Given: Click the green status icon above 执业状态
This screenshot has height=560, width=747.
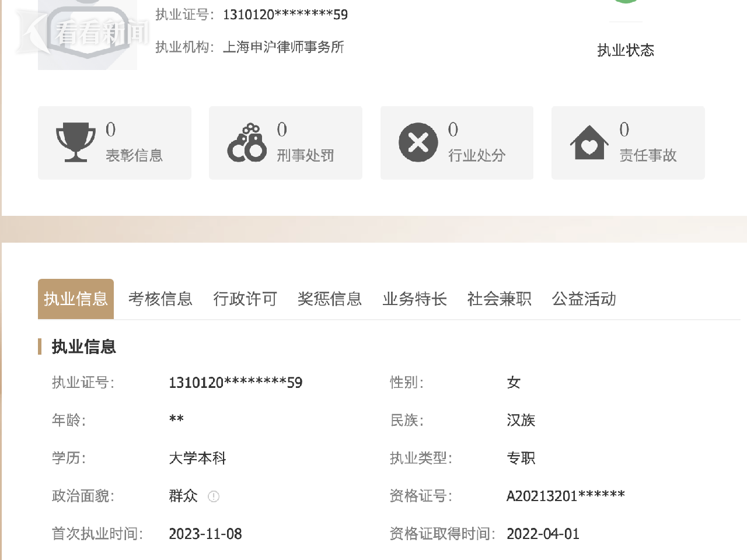Looking at the screenshot, I should pyautogui.click(x=625, y=2).
